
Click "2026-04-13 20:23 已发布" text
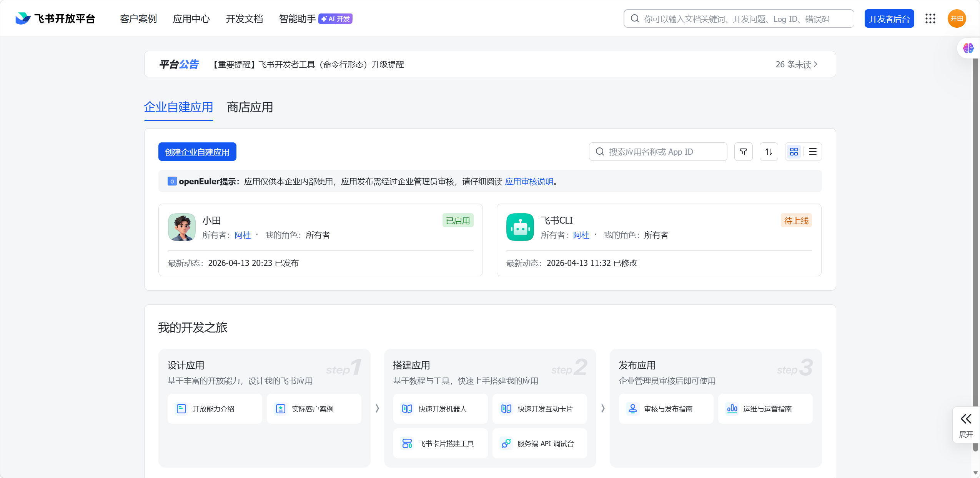coord(253,263)
